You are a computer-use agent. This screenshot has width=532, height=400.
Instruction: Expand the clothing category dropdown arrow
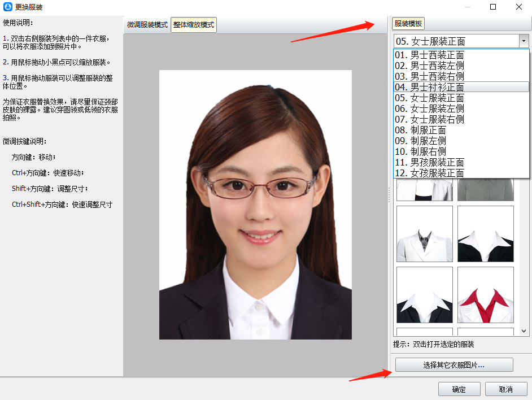(x=524, y=41)
